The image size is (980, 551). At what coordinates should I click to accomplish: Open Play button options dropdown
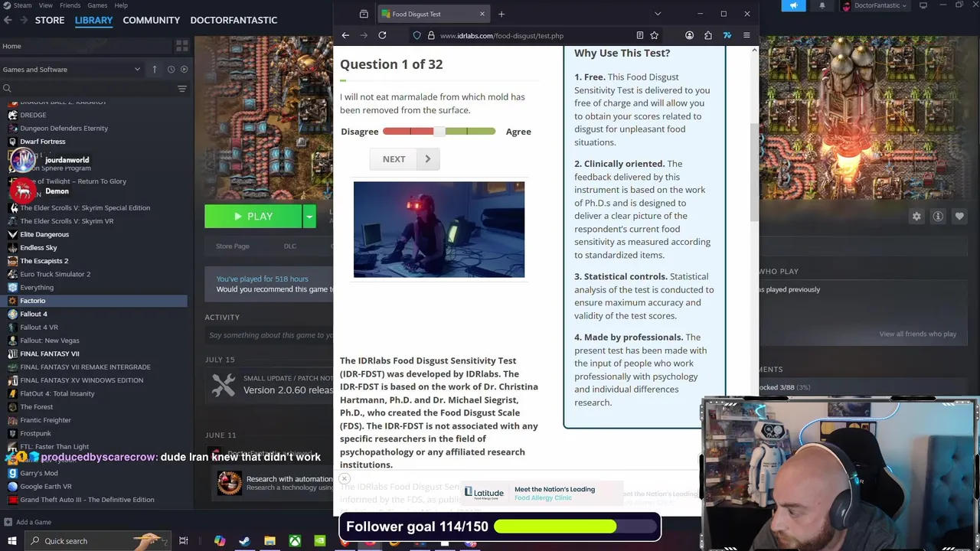pyautogui.click(x=309, y=217)
